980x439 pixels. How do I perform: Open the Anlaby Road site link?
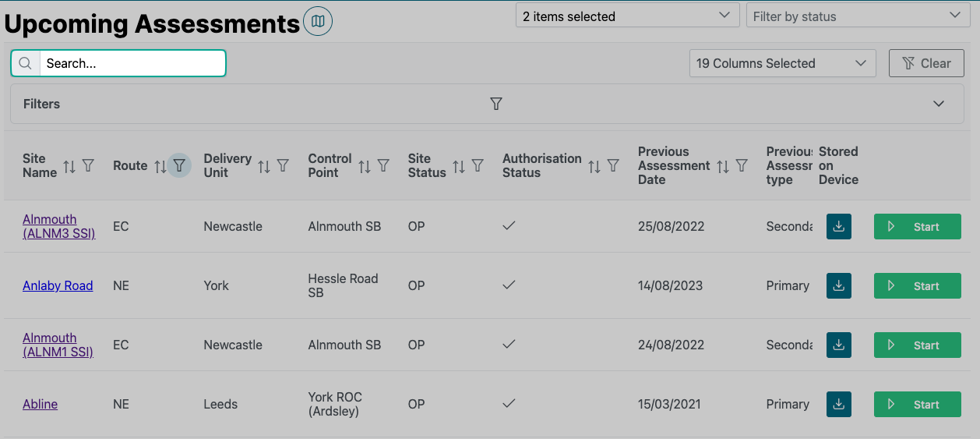[x=58, y=286]
